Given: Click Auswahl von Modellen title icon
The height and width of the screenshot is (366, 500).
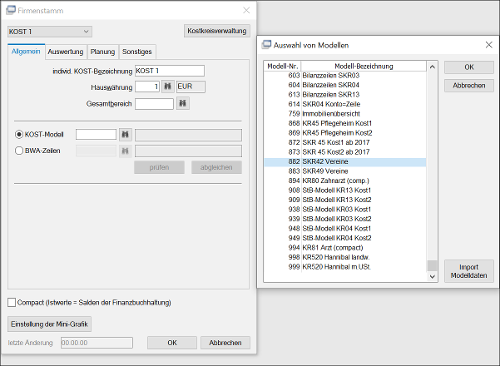Looking at the screenshot, I should 266,45.
